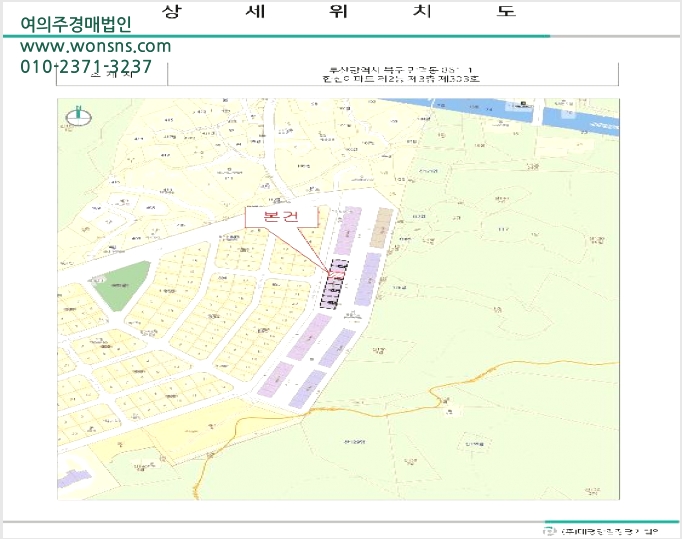Click the 여의주경매법인 company name
The width and height of the screenshot is (682, 539).
tap(76, 24)
